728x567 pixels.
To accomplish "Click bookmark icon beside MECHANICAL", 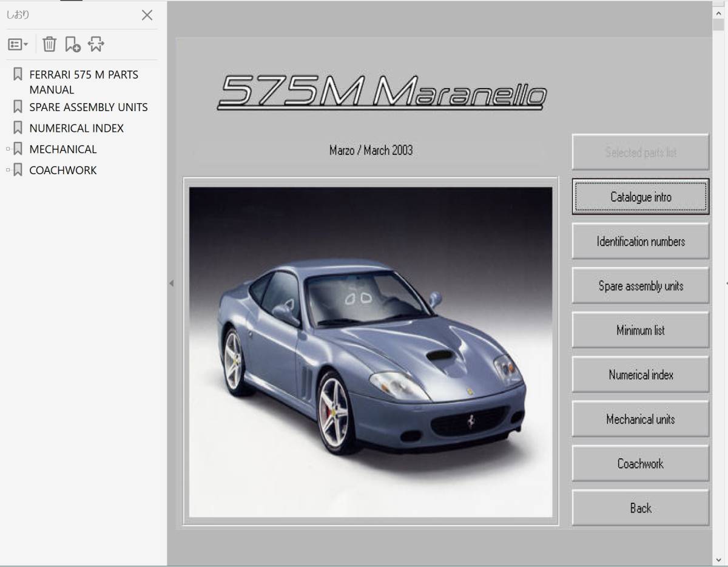I will [18, 149].
